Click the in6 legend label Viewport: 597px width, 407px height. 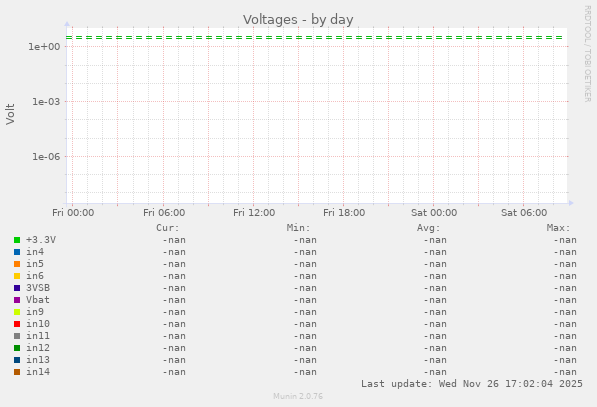coord(35,276)
